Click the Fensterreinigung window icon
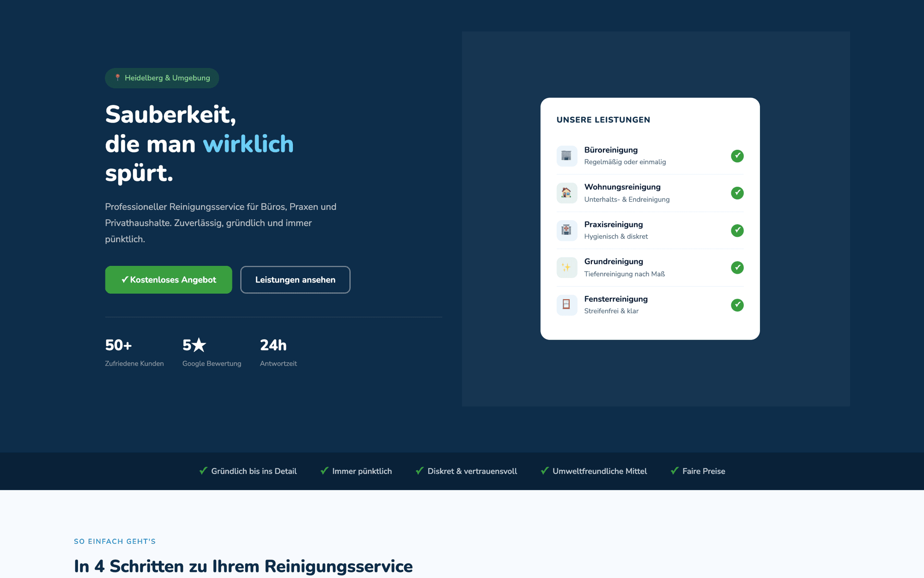Screen dimensions: 924x578 click(567, 305)
